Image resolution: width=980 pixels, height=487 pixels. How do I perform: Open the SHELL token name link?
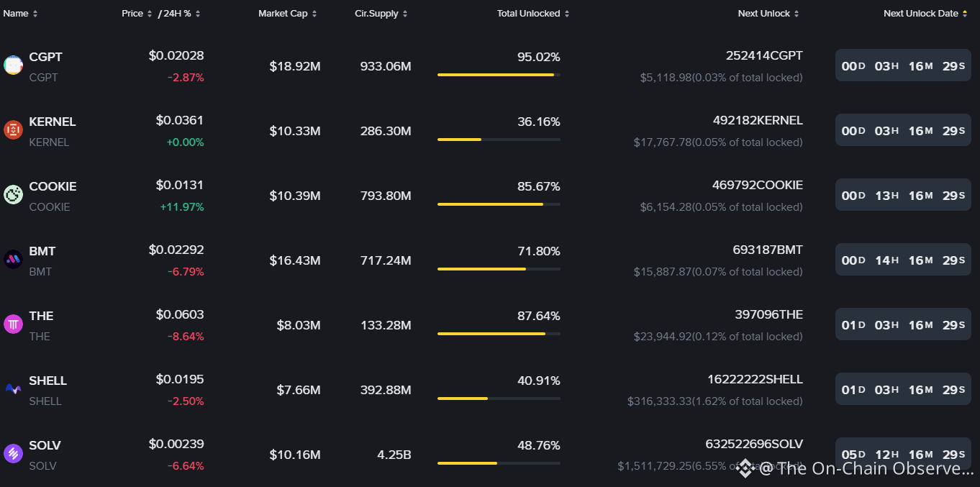[x=48, y=381]
